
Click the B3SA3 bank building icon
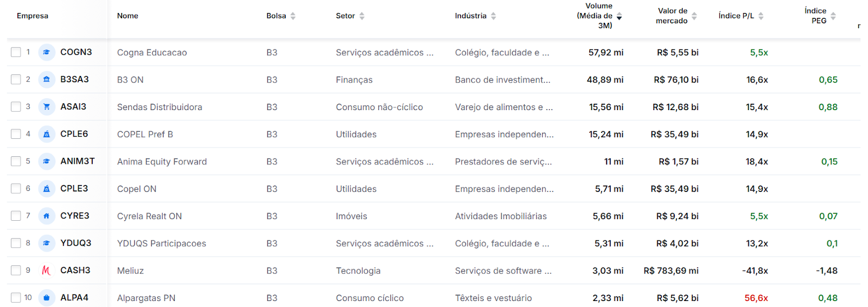pos(47,79)
